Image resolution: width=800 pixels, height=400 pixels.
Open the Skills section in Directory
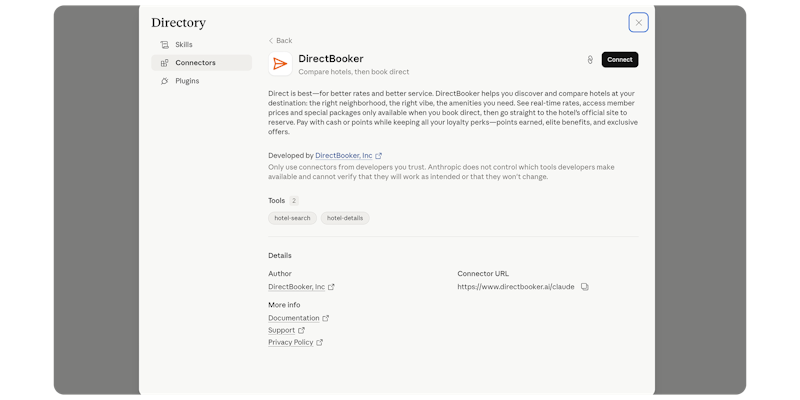point(202,44)
